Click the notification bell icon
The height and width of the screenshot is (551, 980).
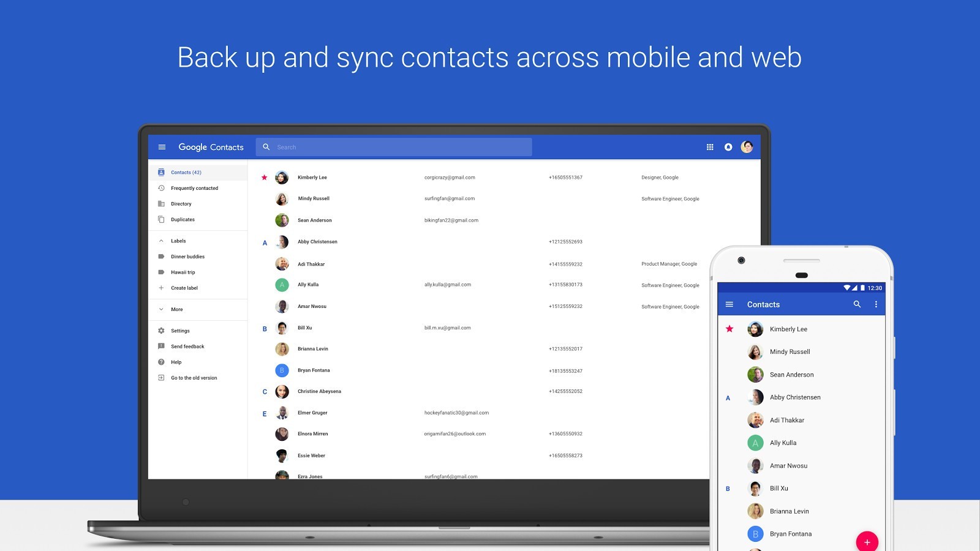click(x=728, y=147)
